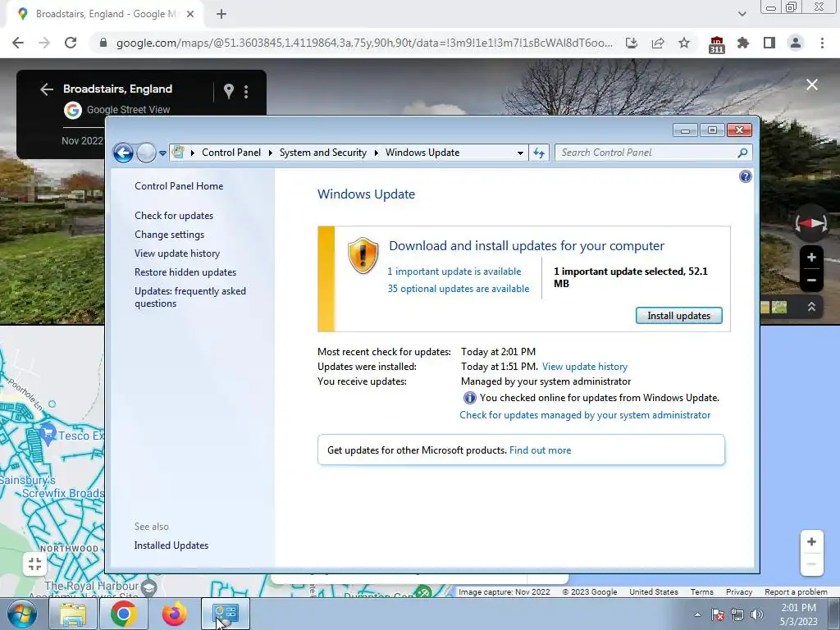Expand Street View imagery strip chevrons
Image resolution: width=840 pixels, height=630 pixels.
pos(811,307)
